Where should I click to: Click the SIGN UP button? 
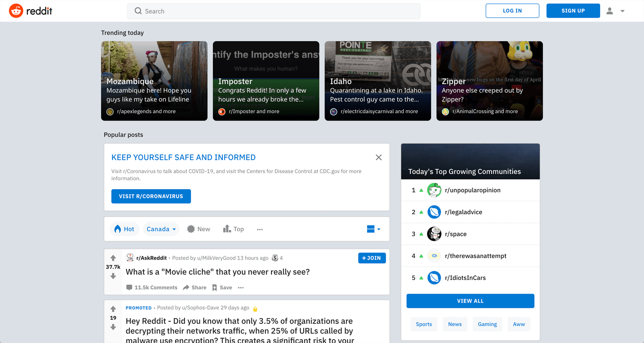pyautogui.click(x=573, y=11)
